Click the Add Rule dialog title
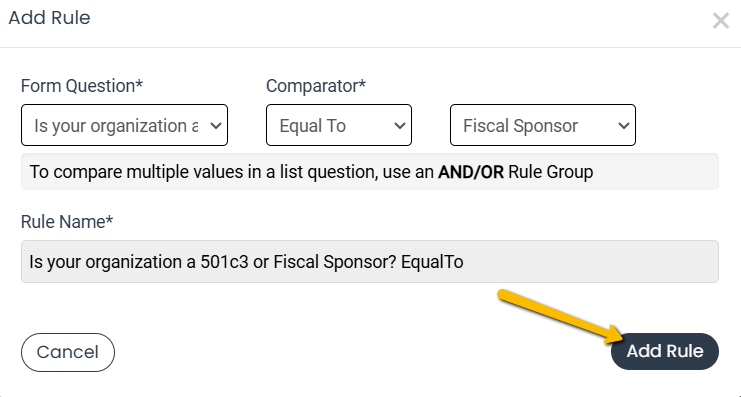The height and width of the screenshot is (397, 741). coord(49,18)
